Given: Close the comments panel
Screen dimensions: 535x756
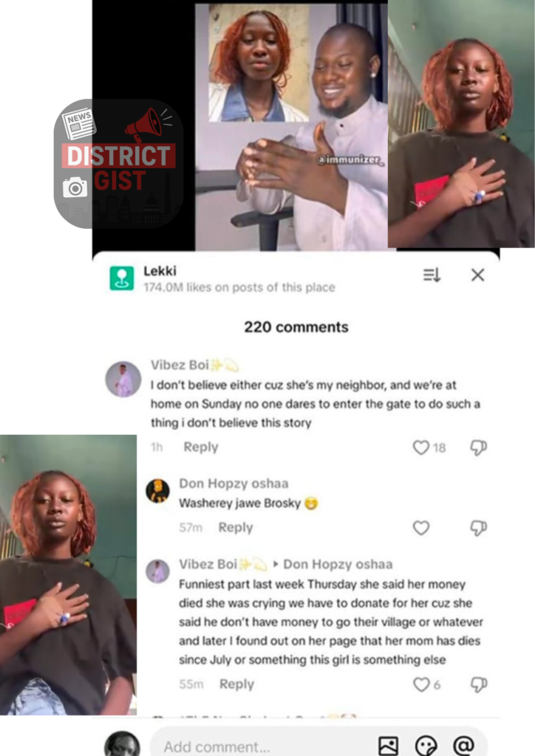Looking at the screenshot, I should pos(477,275).
